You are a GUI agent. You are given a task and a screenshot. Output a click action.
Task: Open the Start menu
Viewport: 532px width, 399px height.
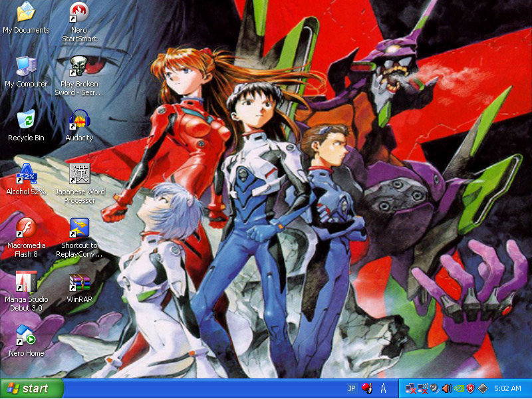tap(32, 388)
